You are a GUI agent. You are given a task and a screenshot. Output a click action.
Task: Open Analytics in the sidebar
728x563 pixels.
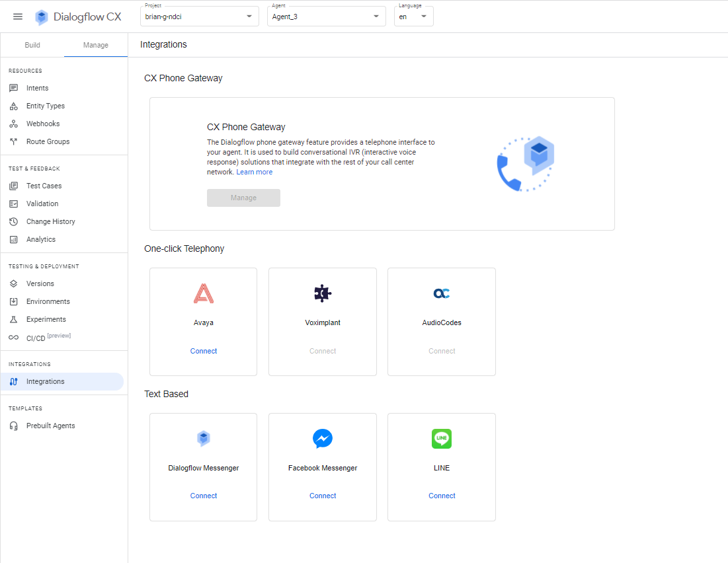[x=63, y=239]
